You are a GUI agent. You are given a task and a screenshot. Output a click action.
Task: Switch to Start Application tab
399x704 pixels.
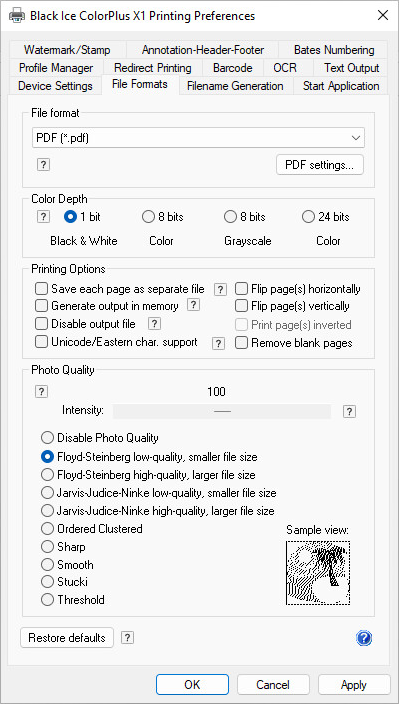[x=341, y=86]
